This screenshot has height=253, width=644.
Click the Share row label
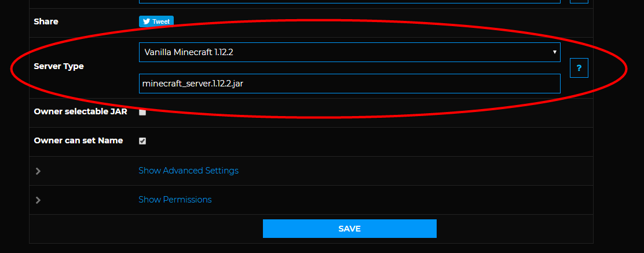[46, 21]
